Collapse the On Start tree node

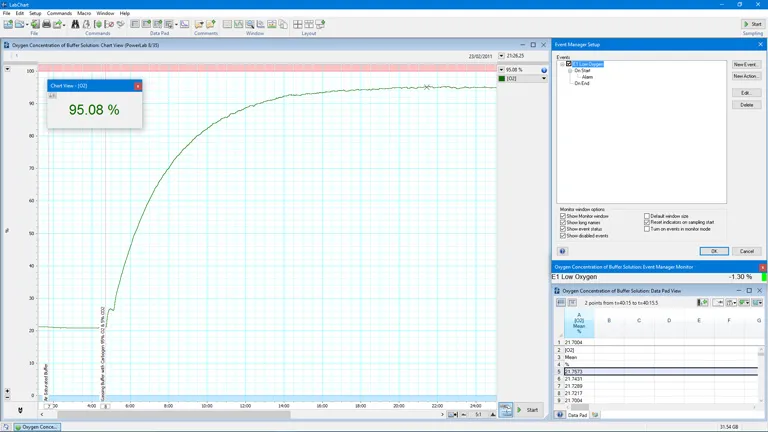point(570,71)
